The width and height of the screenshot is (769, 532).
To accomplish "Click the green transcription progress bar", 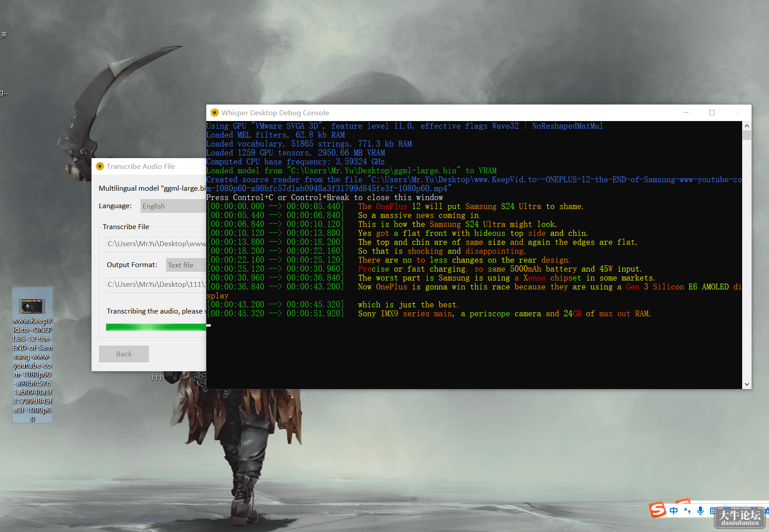I will click(156, 327).
